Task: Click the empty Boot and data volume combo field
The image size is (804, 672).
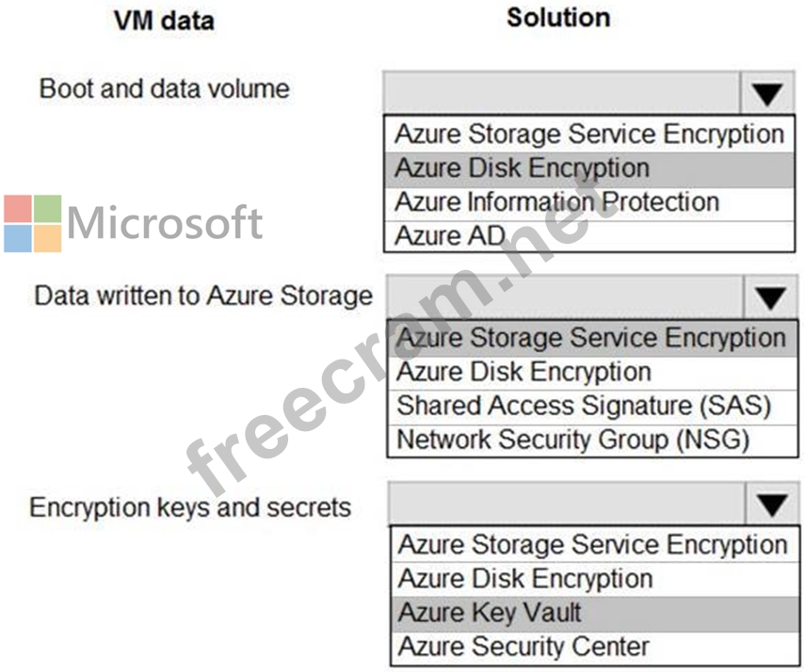Action: [x=562, y=93]
